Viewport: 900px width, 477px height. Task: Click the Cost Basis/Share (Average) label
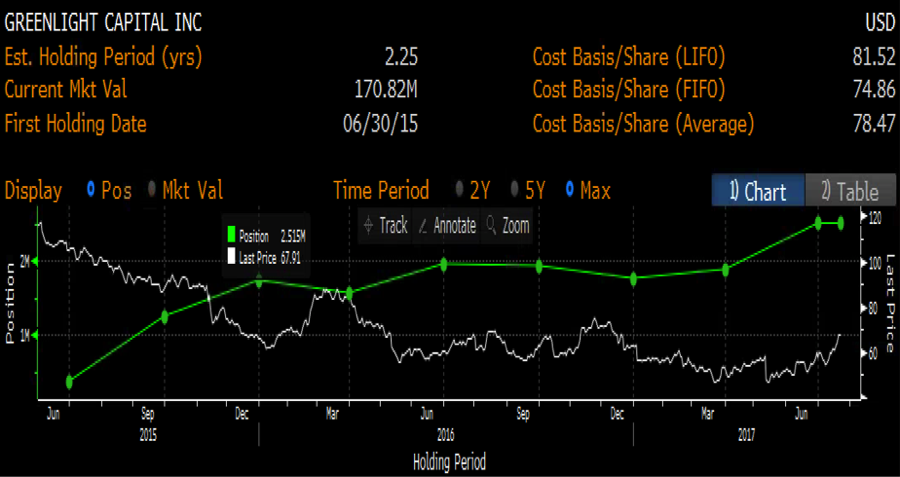point(643,123)
